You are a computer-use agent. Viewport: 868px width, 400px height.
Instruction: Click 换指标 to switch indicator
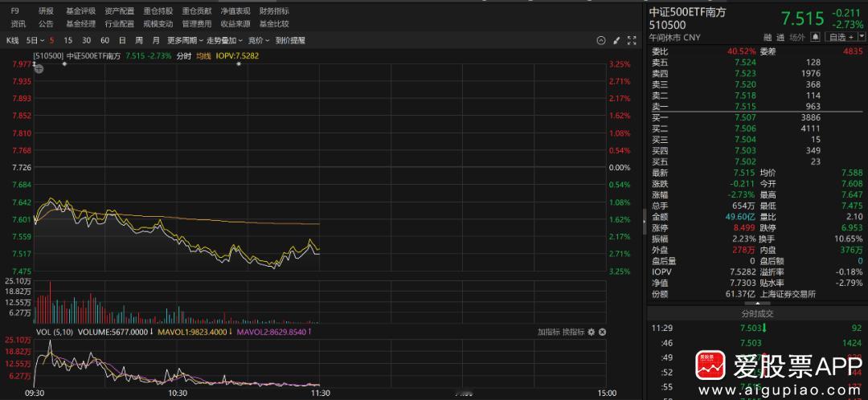(574, 332)
